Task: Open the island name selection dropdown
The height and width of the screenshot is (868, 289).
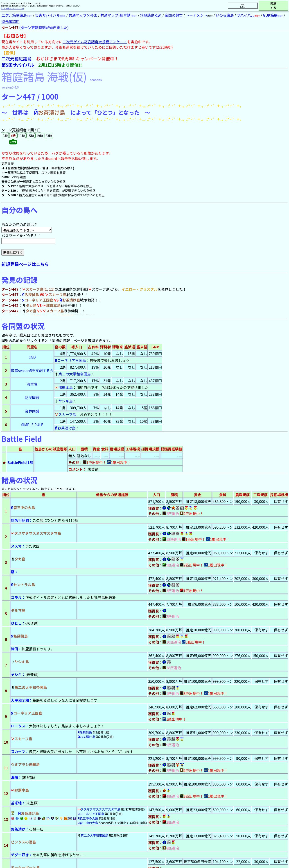Action: 27,230
